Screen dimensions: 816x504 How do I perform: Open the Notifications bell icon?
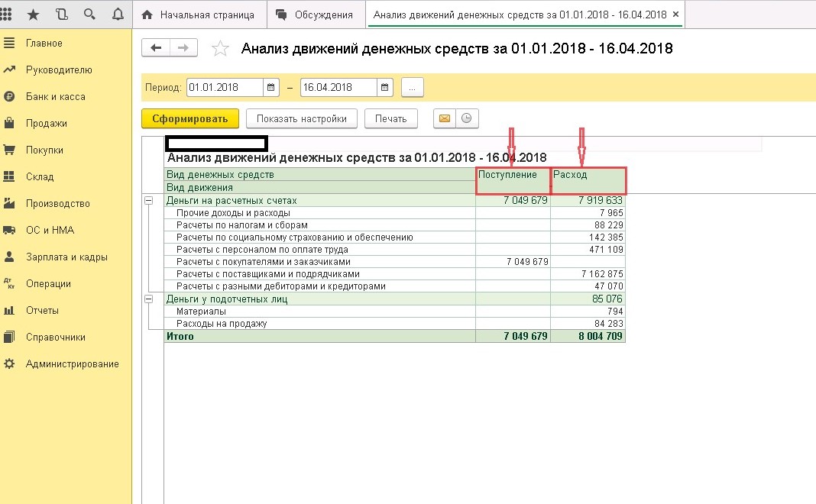coord(118,15)
